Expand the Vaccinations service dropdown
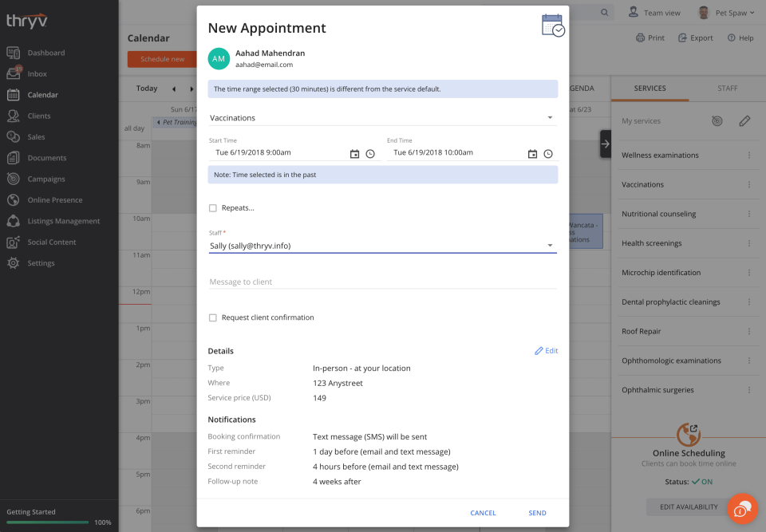 click(550, 118)
